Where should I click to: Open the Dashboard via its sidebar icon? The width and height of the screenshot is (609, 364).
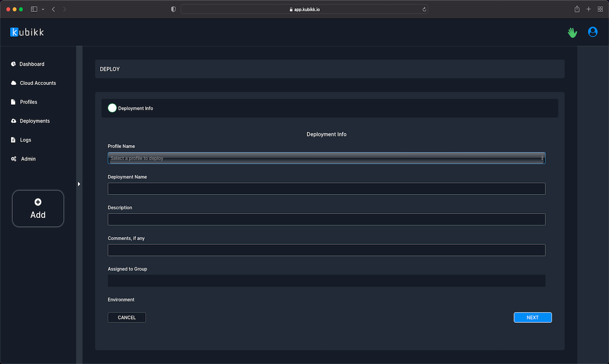[13, 64]
